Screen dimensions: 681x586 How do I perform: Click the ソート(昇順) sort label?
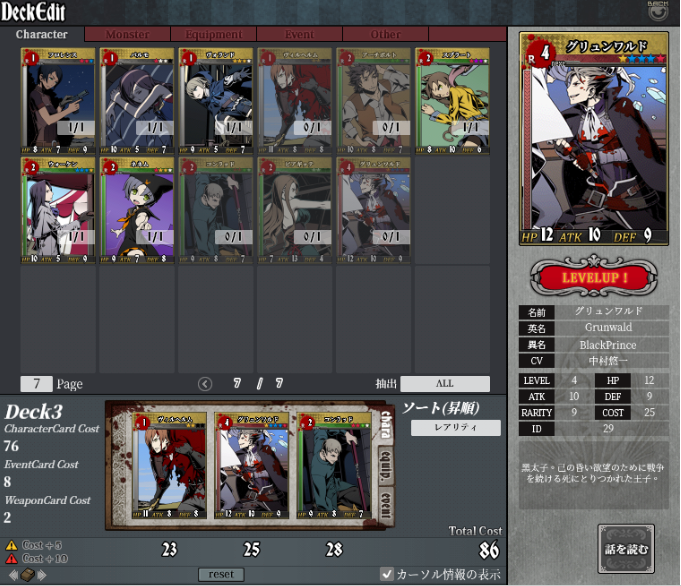441,408
